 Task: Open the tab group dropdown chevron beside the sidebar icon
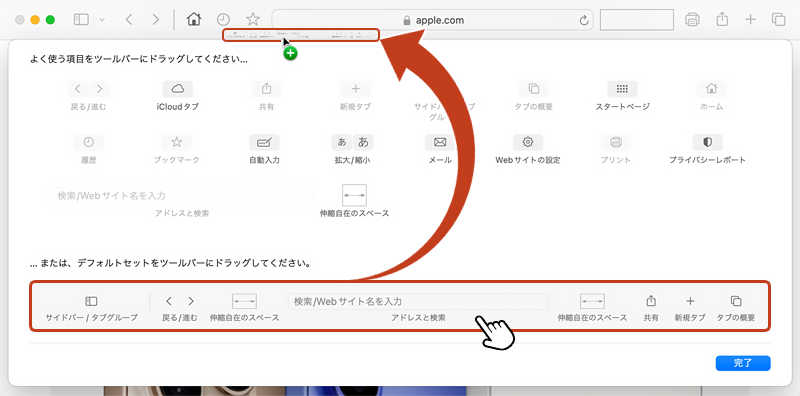click(x=102, y=20)
